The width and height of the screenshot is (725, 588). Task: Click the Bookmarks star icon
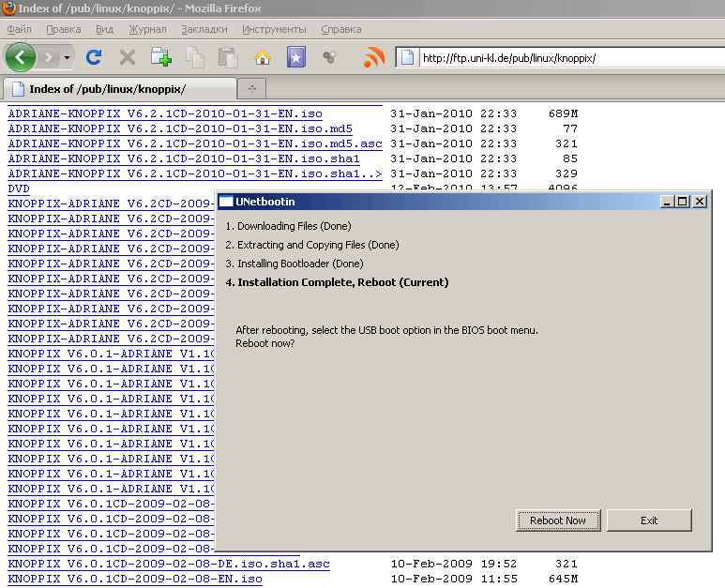(296, 58)
